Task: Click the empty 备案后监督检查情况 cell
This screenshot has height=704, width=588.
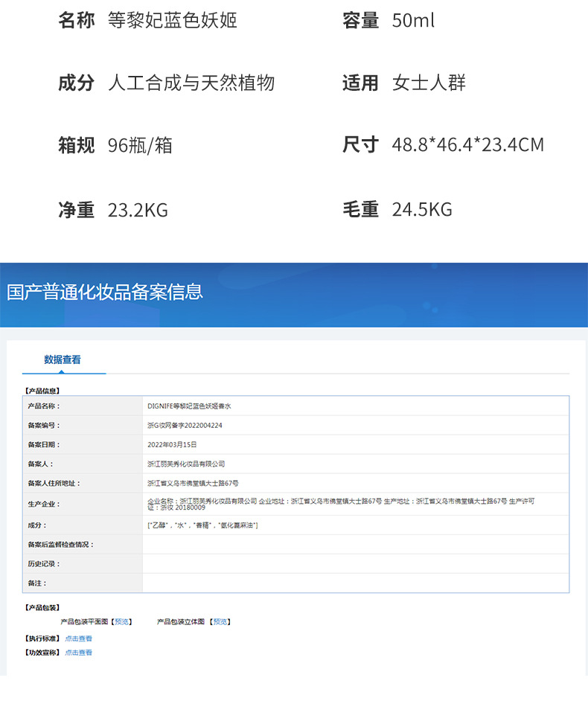Action: pyautogui.click(x=356, y=544)
